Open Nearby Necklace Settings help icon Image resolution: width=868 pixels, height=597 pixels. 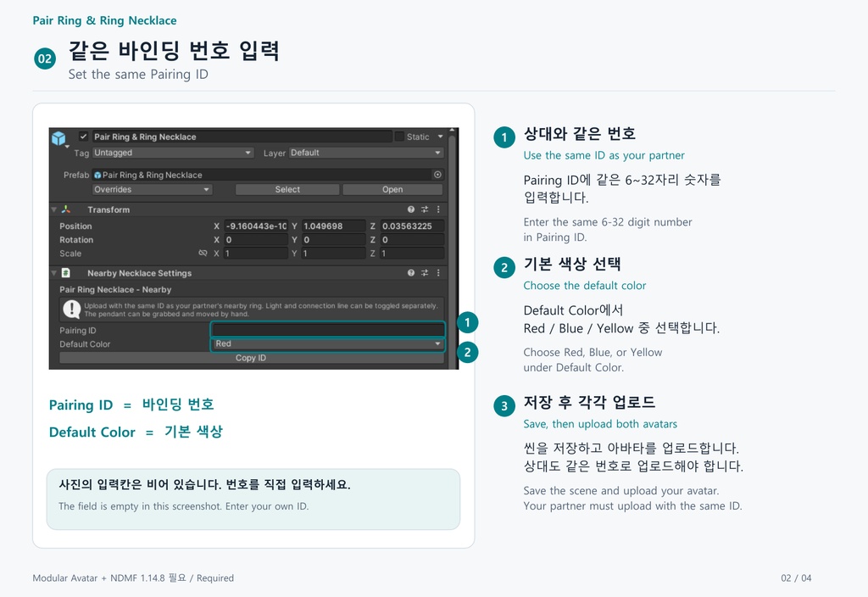[x=411, y=273]
